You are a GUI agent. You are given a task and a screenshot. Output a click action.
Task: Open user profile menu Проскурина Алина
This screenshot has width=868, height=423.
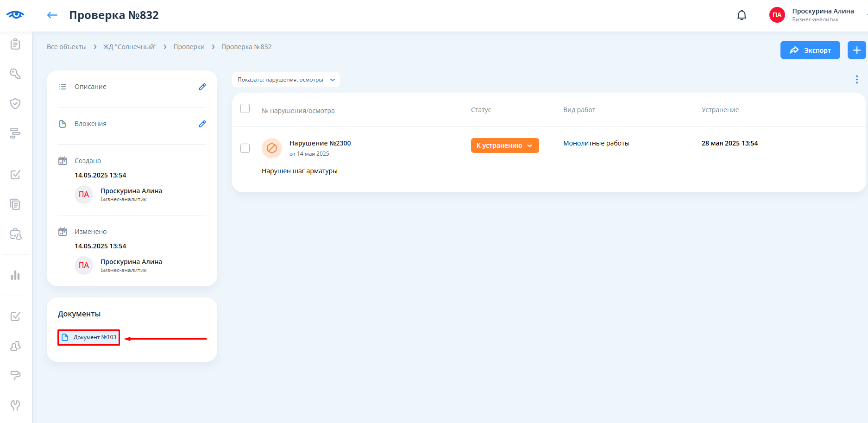coord(815,15)
